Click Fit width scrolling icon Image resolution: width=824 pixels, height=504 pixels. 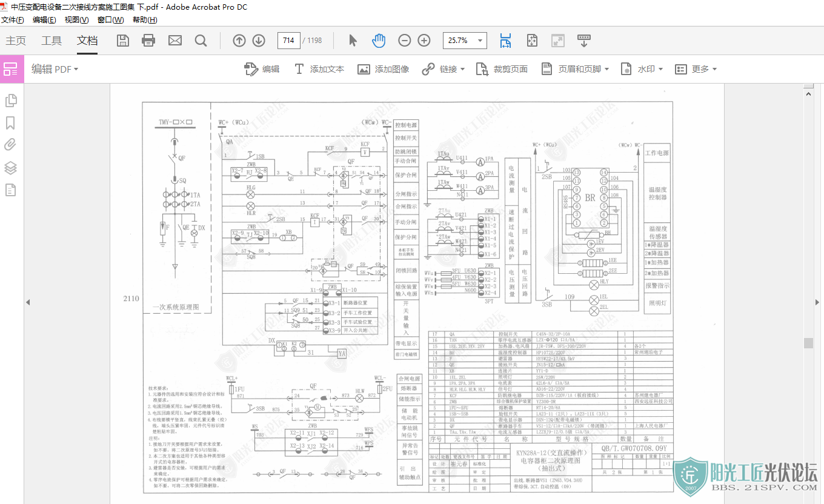pyautogui.click(x=505, y=41)
